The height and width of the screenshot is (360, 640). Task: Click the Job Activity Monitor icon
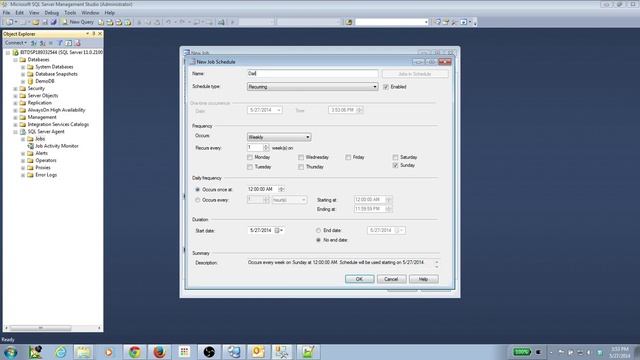click(30, 146)
